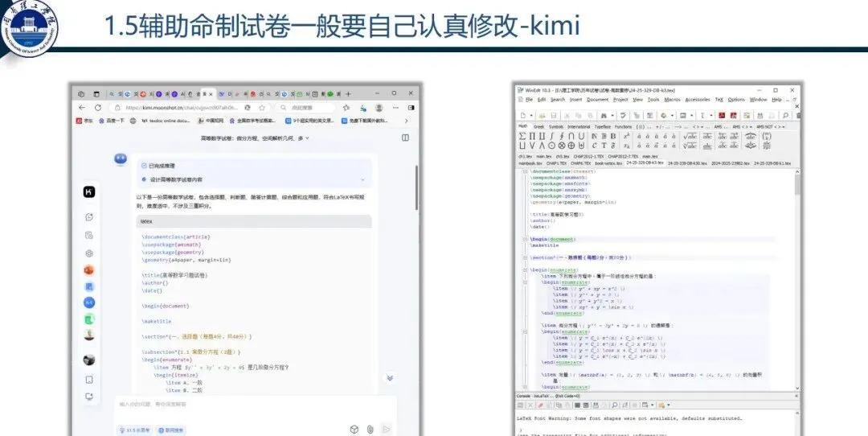The image size is (868, 436).
Task: Open the Options menu in WinEdt
Action: click(736, 100)
